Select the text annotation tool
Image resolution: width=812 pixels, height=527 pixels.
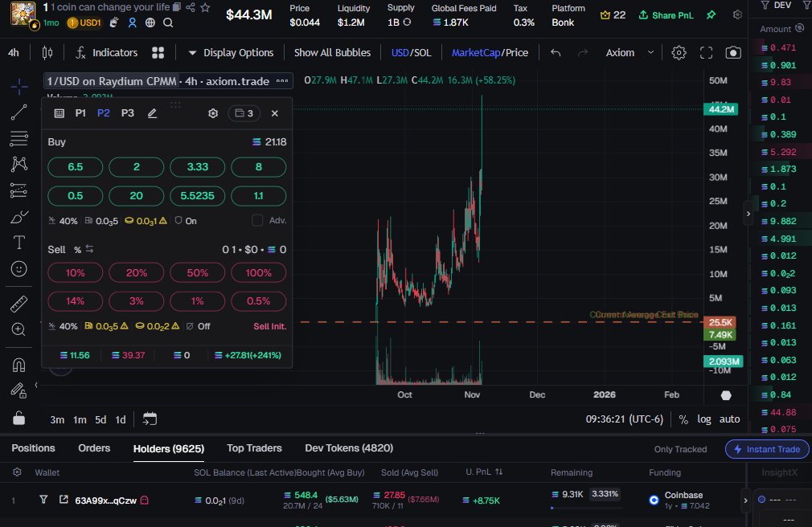pos(19,243)
